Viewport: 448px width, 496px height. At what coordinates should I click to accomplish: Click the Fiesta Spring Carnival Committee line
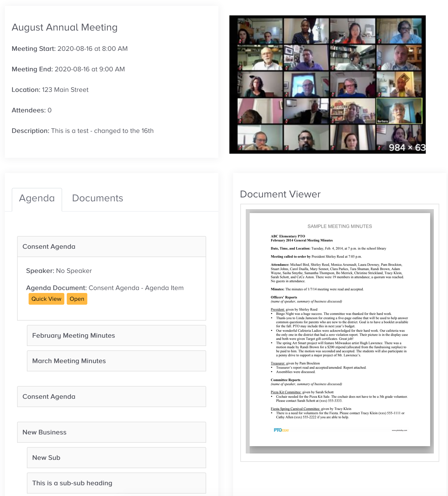(311, 409)
